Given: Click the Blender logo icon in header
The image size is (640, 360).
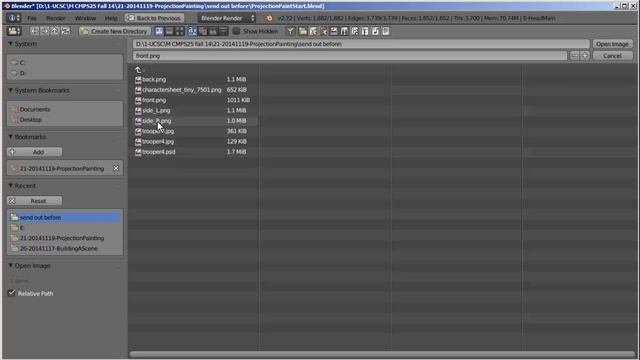Looking at the screenshot, I should coord(269,18).
